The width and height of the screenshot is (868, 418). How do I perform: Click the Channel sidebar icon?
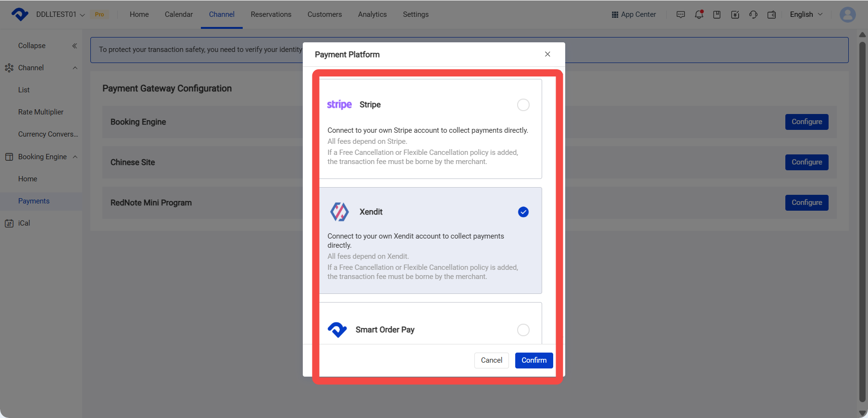click(x=9, y=68)
